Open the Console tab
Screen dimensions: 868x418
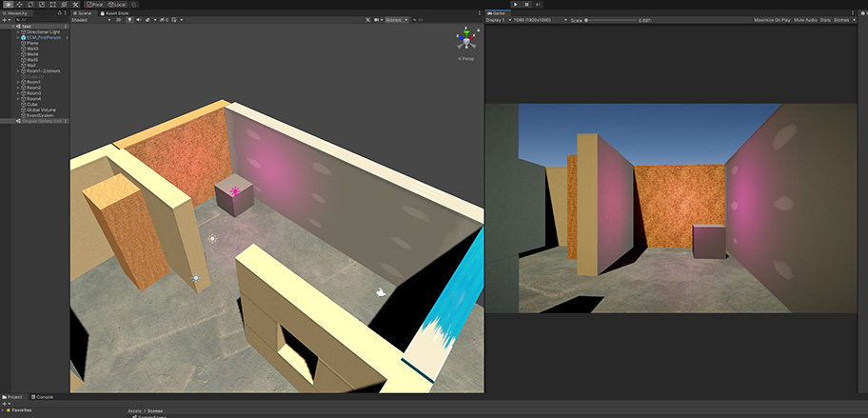point(42,397)
